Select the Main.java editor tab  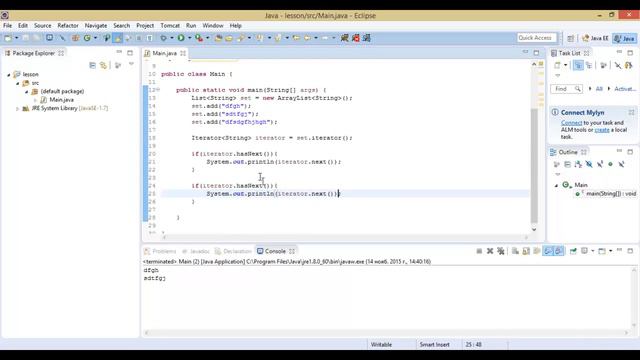pos(164,53)
